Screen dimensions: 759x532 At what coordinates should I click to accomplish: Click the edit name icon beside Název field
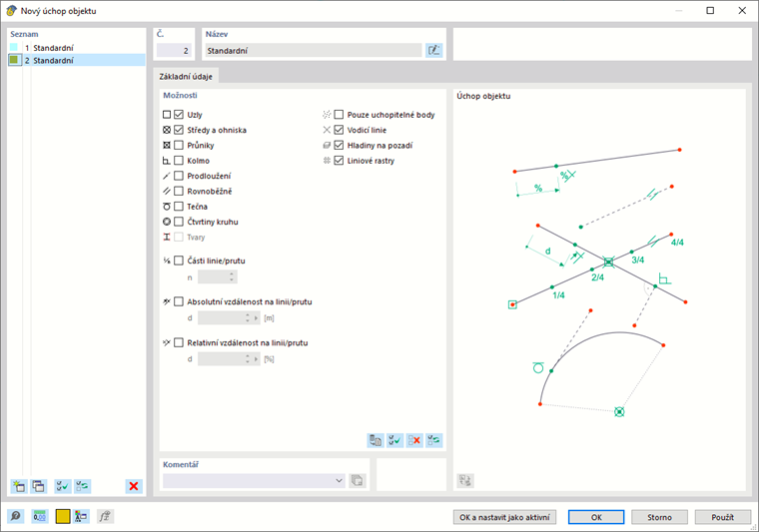click(x=433, y=50)
